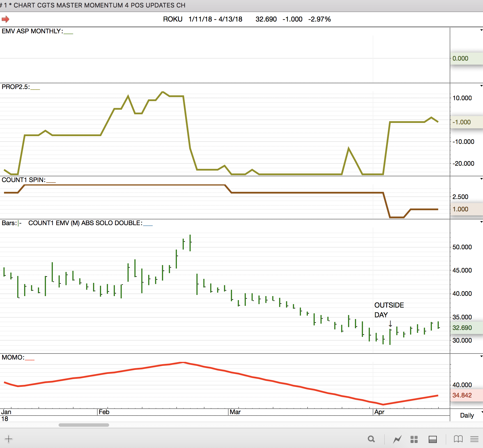Open the Daily timeframe dropdown
Screen dimensions: 483x448
467,415
